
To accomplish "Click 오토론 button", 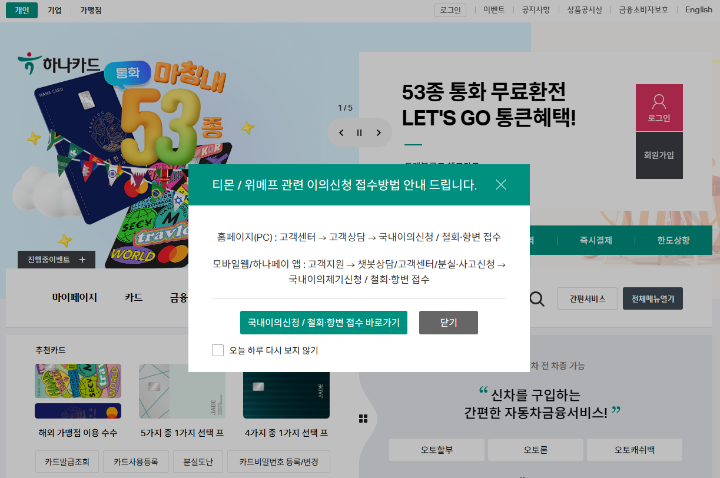I will (535, 450).
